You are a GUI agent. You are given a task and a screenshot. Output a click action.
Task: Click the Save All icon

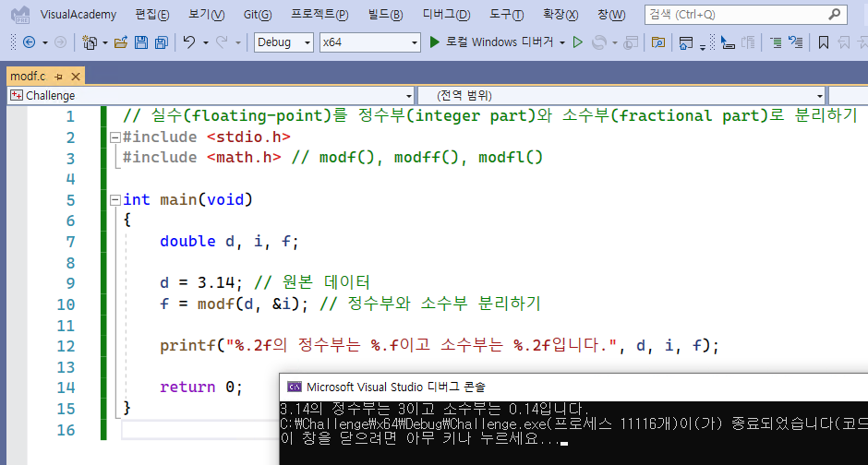pos(161,42)
